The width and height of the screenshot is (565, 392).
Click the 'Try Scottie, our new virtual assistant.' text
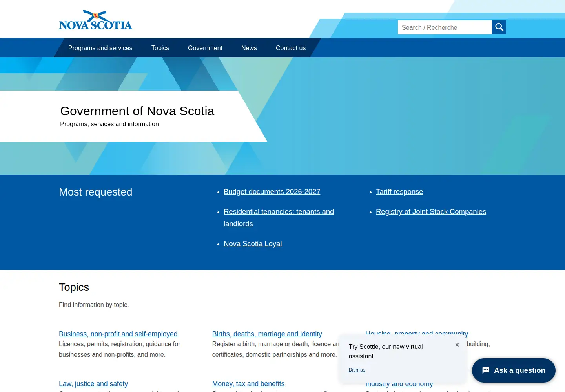point(386,352)
